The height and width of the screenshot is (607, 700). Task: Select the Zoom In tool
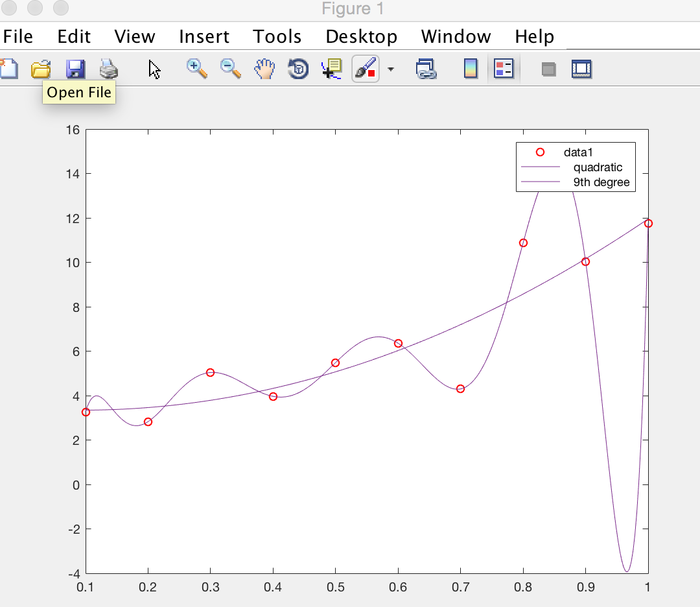(x=196, y=69)
